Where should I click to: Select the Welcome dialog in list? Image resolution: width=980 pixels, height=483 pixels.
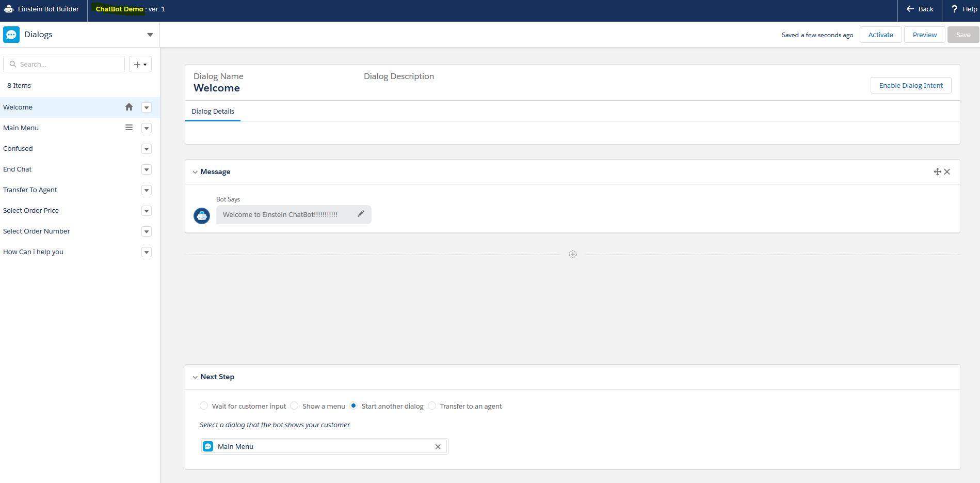click(x=80, y=107)
